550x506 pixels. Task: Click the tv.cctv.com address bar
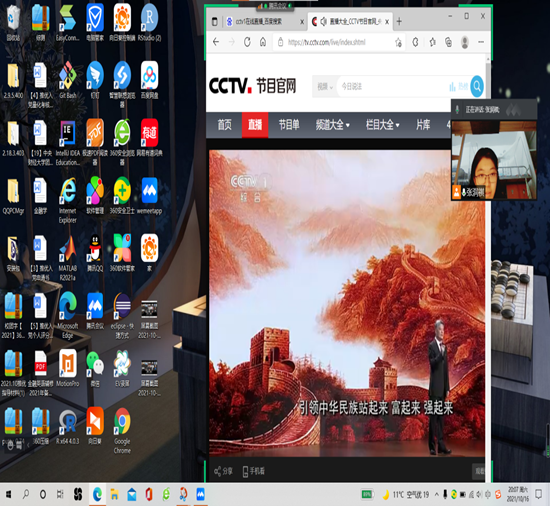pos(338,42)
